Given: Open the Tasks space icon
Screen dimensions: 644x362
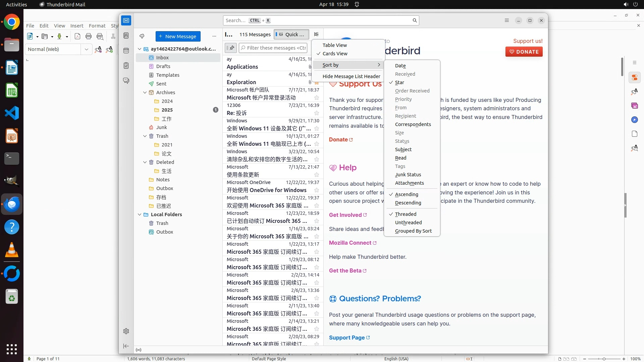Looking at the screenshot, I should (x=126, y=66).
